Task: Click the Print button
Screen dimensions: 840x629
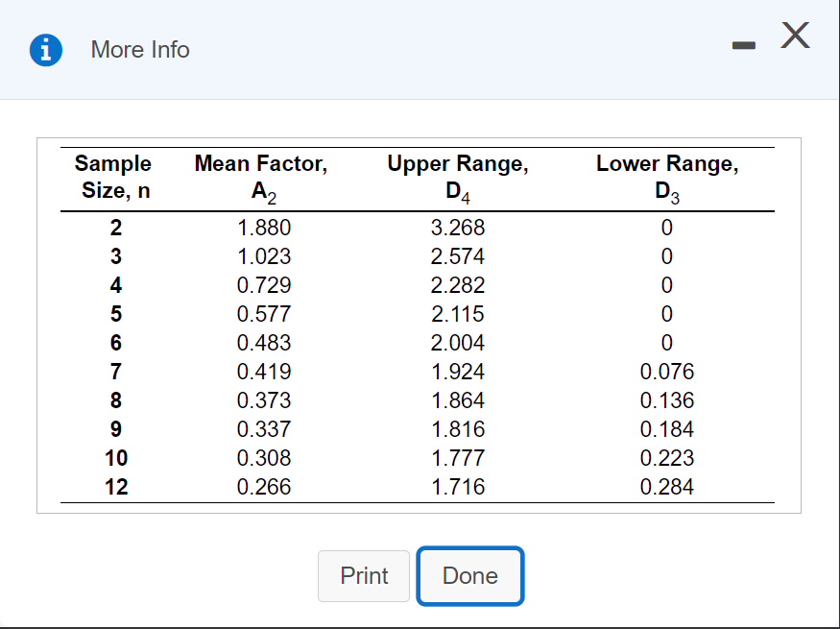Action: click(364, 576)
